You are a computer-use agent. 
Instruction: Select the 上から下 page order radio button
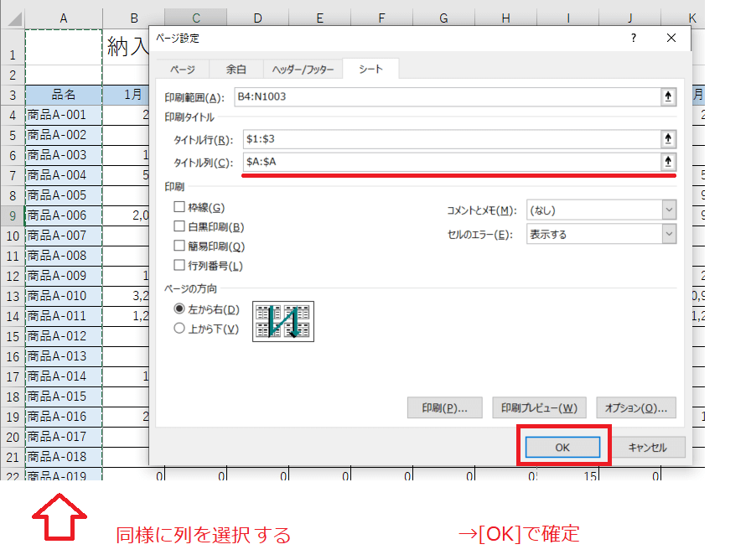tap(179, 328)
